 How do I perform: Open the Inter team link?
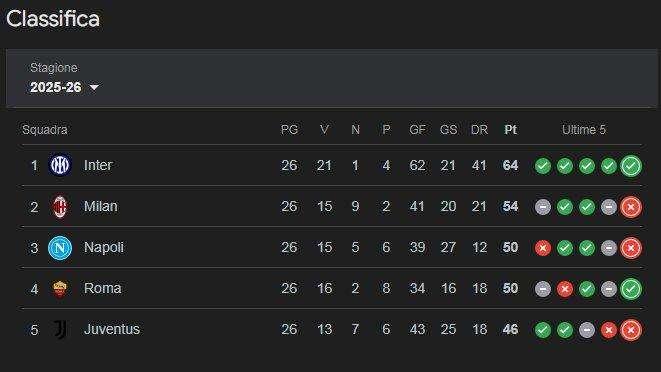pos(98,165)
